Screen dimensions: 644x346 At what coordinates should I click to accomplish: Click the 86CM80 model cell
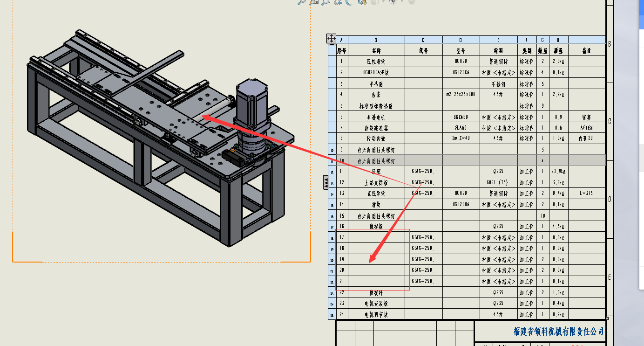click(461, 118)
